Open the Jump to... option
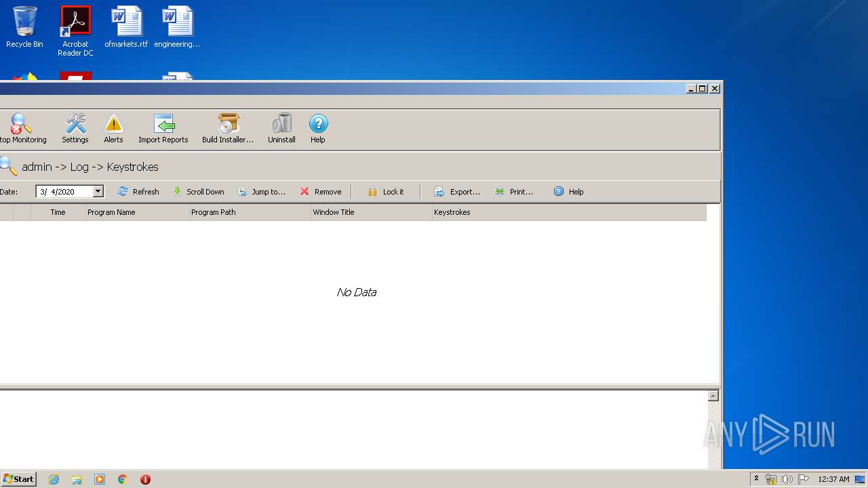868x488 pixels. (261, 192)
